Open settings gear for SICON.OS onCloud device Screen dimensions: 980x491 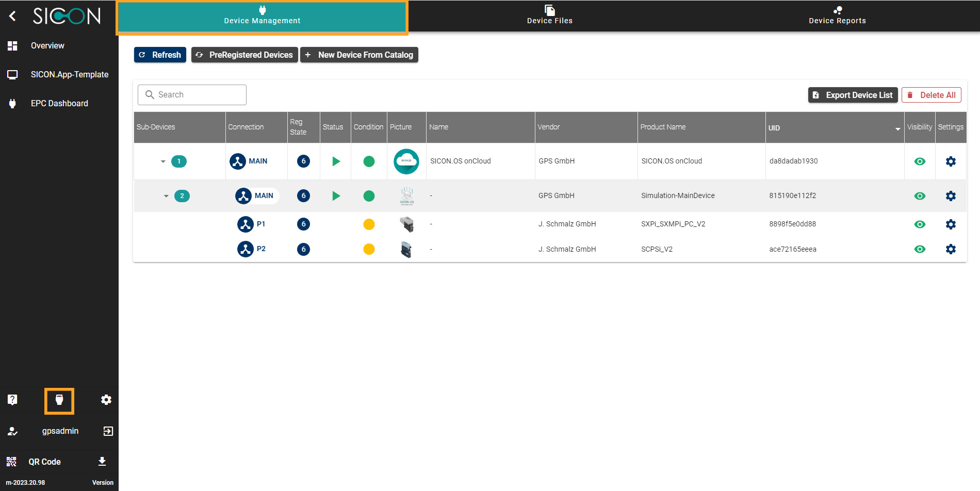click(951, 161)
